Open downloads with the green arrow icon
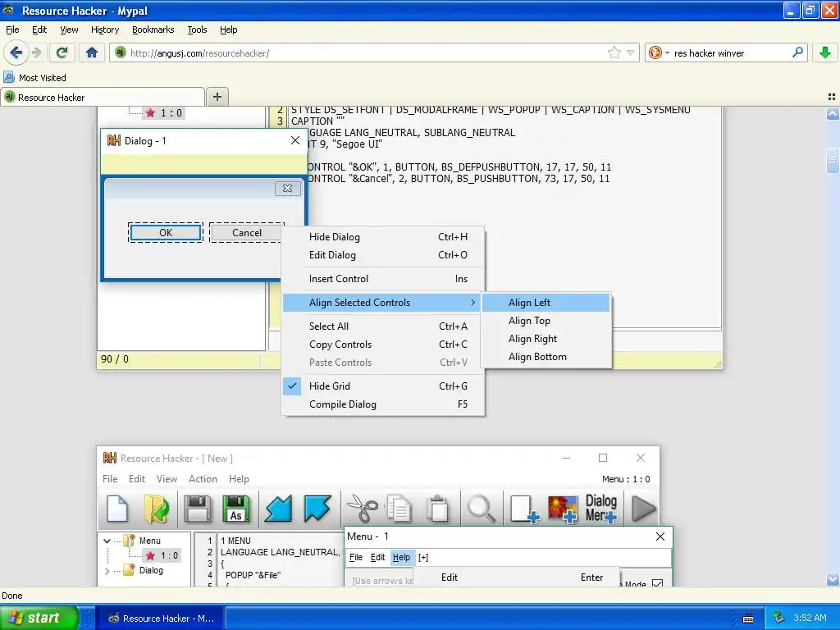The image size is (840, 630). pos(825,52)
